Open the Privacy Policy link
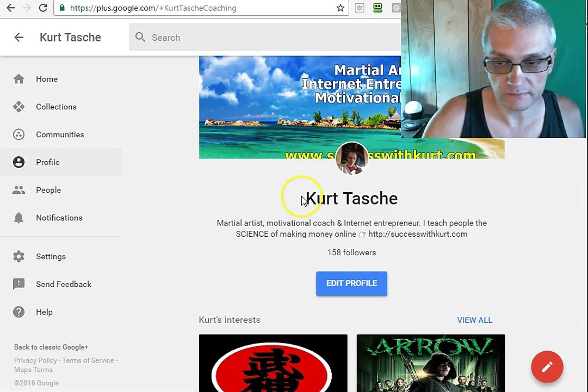This screenshot has height=392, width=588. click(x=35, y=360)
